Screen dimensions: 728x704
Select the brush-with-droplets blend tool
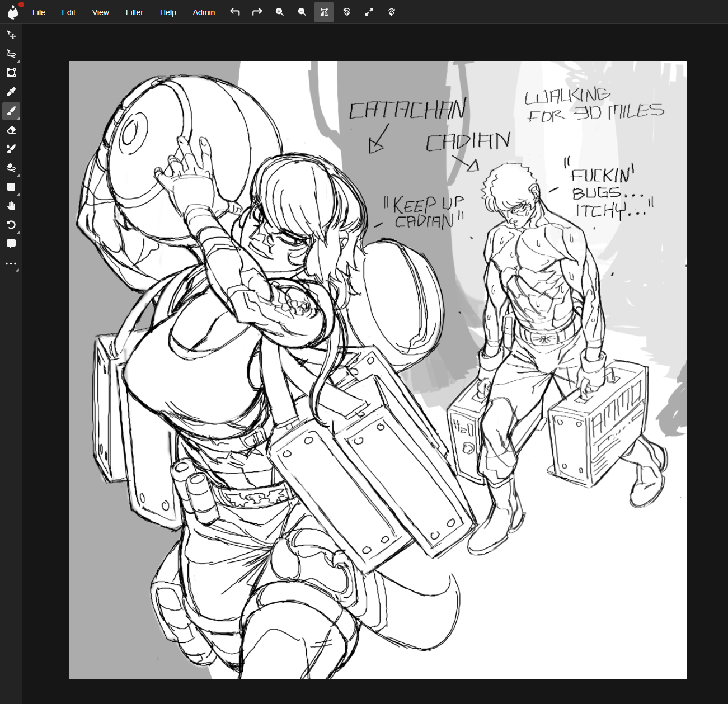[11, 149]
